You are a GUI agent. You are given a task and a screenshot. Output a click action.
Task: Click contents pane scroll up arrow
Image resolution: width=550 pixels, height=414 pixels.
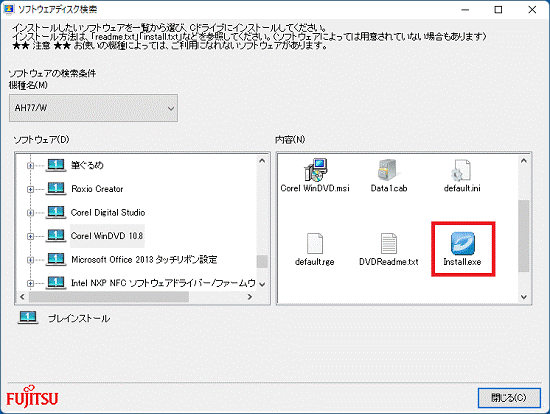(x=524, y=161)
